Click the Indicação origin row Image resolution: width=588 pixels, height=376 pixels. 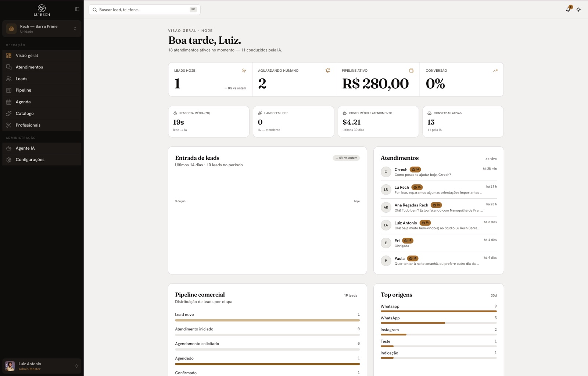click(438, 355)
